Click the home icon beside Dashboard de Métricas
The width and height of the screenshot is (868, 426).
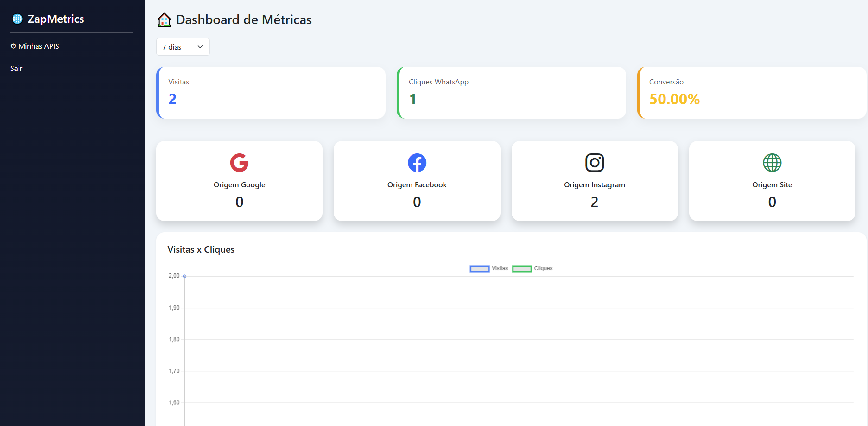point(164,19)
